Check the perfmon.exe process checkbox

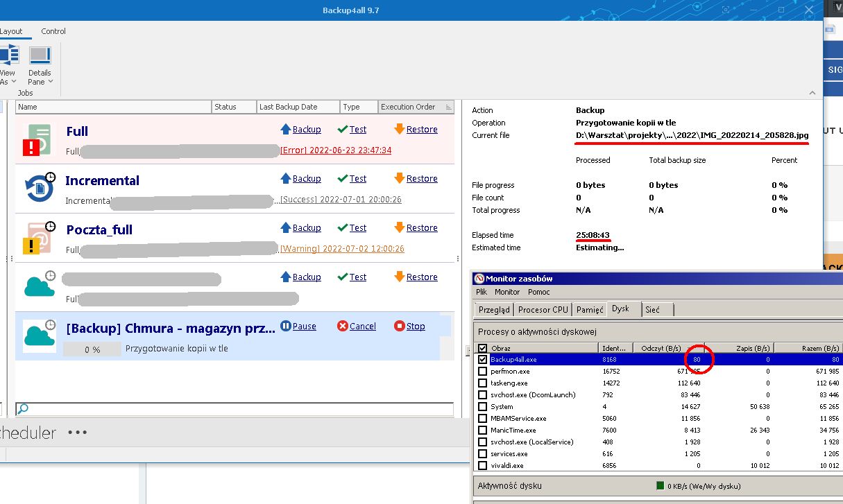coord(483,372)
